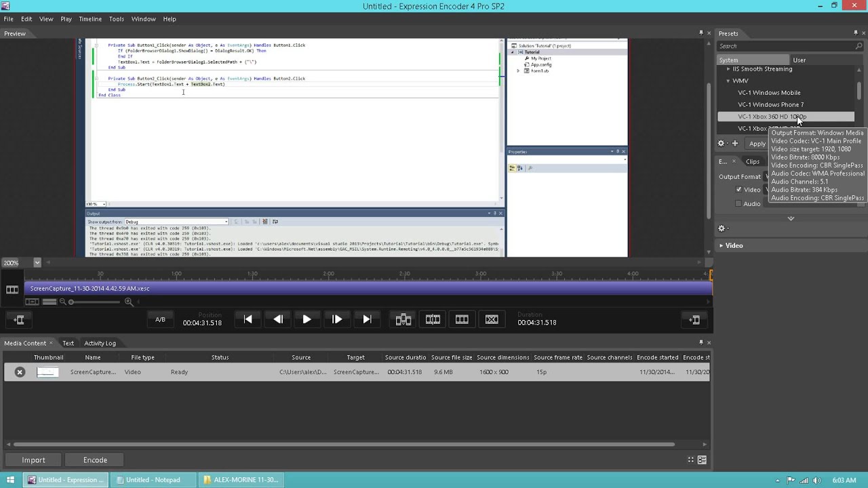Select the VC-1 Windows Mobile preset
Screen dimensions: 868x488
coord(769,93)
